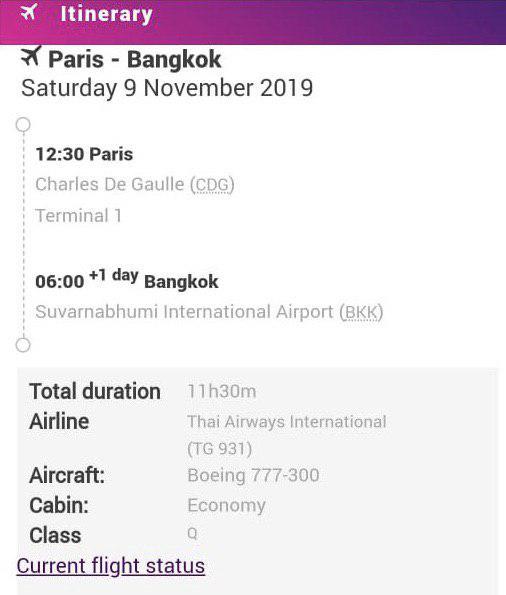The height and width of the screenshot is (595, 506).
Task: Click the 11h30m total duration value
Action: click(222, 391)
